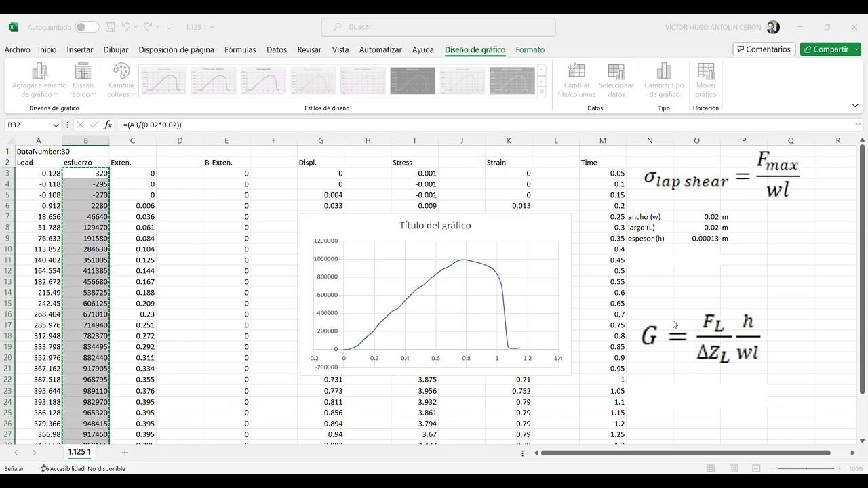Expand the chart styles gallery
The image size is (868, 488).
tap(541, 92)
